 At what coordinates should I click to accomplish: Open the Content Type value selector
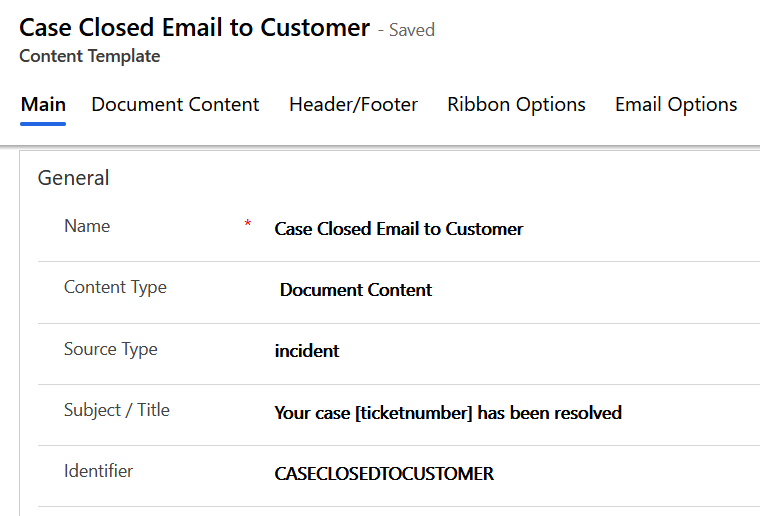356,290
